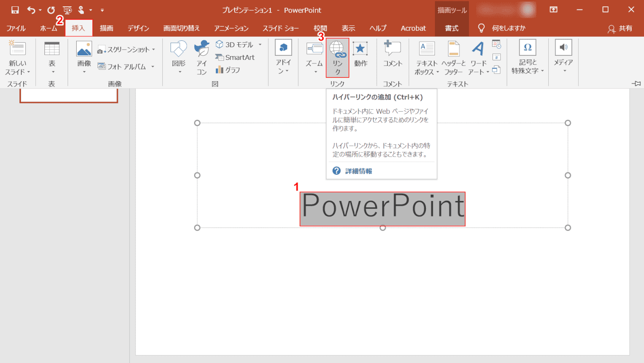The image size is (644, 363).
Task: Switch to Transitions (画面切り替え) tab
Action: point(181,28)
